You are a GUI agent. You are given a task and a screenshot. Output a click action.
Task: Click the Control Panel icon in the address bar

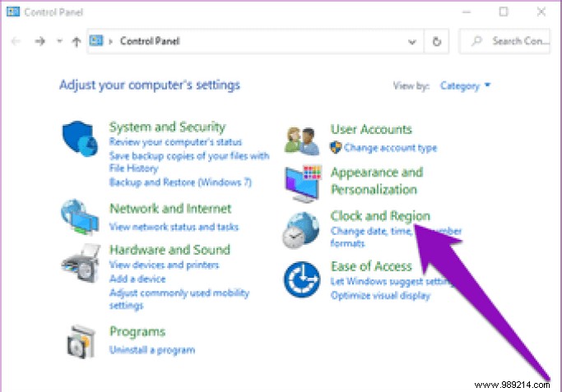[96, 40]
